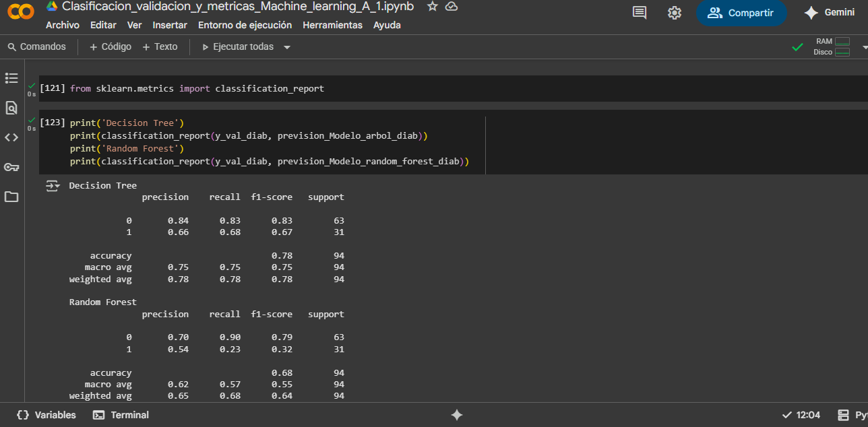868x427 pixels.
Task: Open Gemini assistant button
Action: tap(829, 13)
